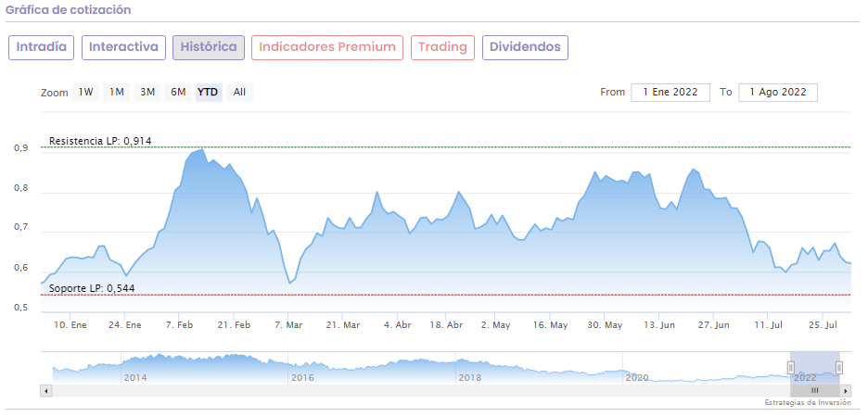Open Indicadores Premium tab
868x417 pixels.
(x=327, y=47)
